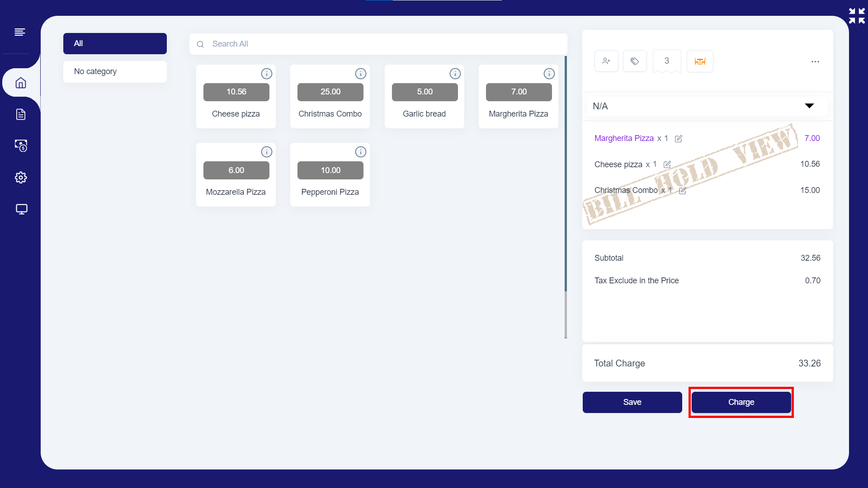
Task: Select the All category tab
Action: (115, 43)
